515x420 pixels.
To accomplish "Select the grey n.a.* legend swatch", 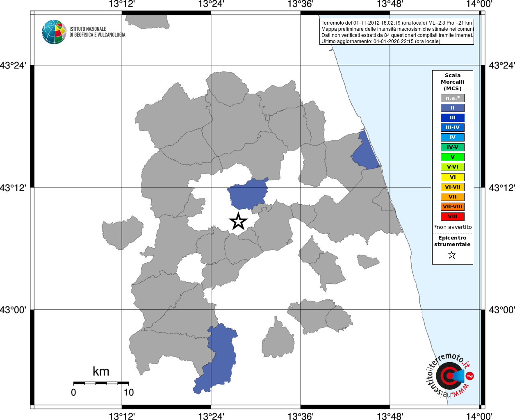I will tap(453, 98).
